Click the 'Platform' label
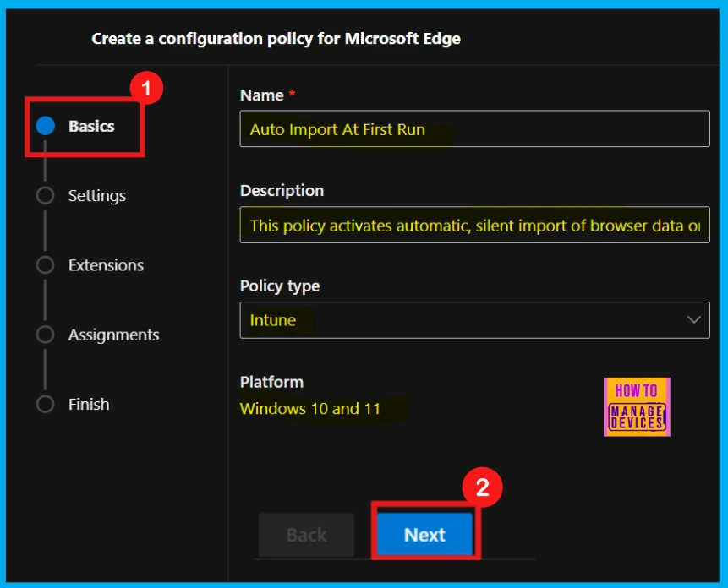 pos(271,382)
